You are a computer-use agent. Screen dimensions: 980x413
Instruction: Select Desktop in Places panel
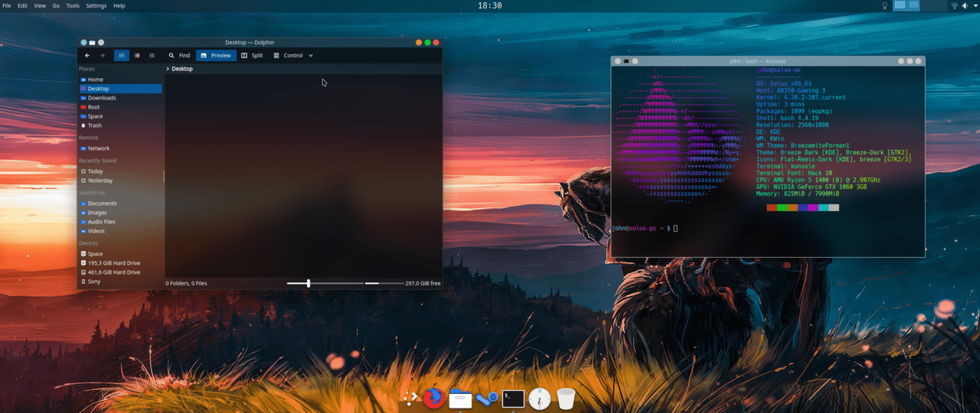pos(120,89)
